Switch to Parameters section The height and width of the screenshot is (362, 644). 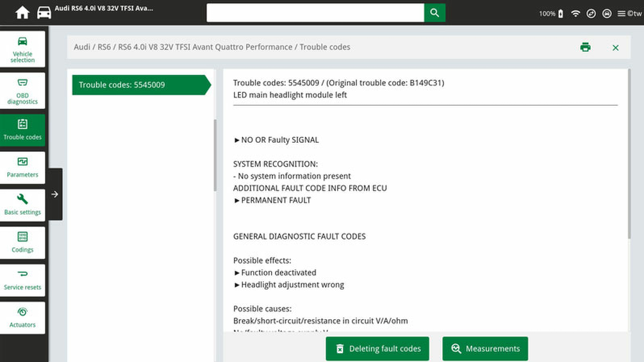22,167
